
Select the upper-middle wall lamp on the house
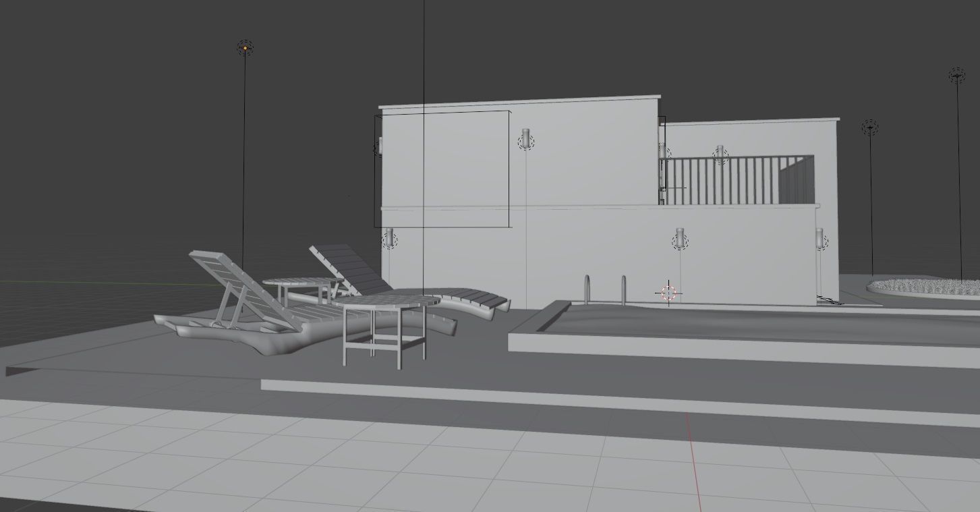[x=526, y=140]
